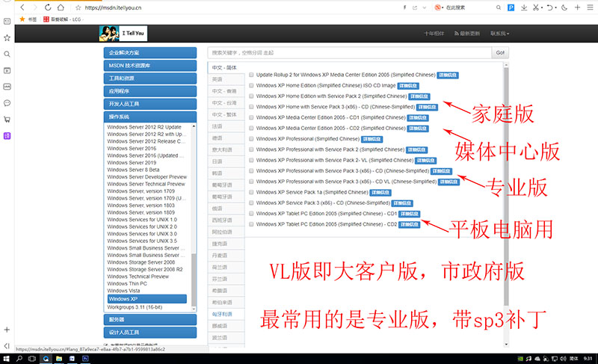The width and height of the screenshot is (598, 364).
Task: Open the browser hamburger menu
Action: (x=590, y=7)
